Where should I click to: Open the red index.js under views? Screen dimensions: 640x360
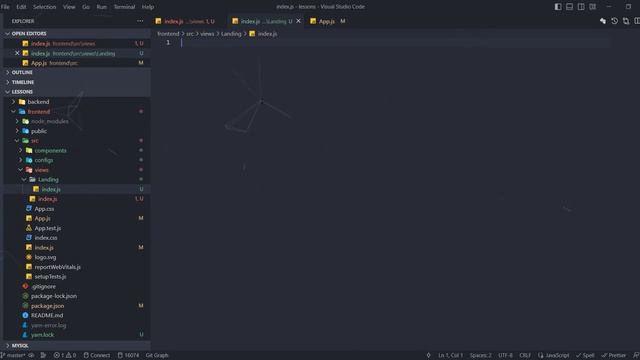77,199
